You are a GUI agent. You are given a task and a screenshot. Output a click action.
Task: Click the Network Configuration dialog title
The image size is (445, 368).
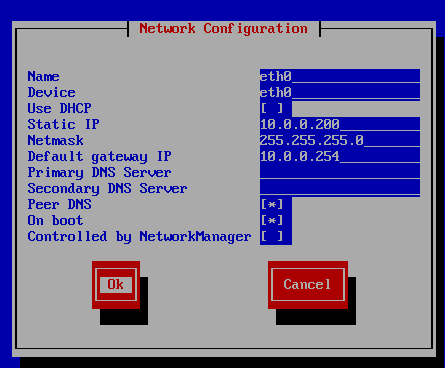[223, 29]
